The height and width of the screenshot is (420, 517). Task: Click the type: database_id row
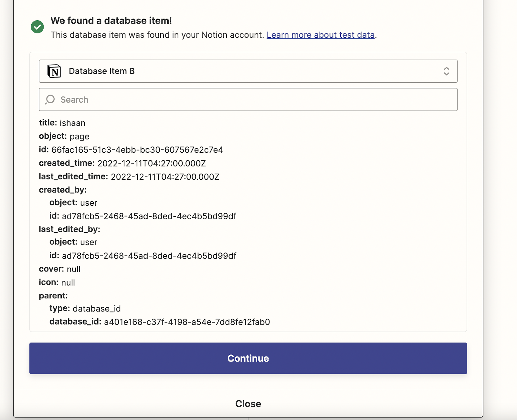[x=85, y=309]
